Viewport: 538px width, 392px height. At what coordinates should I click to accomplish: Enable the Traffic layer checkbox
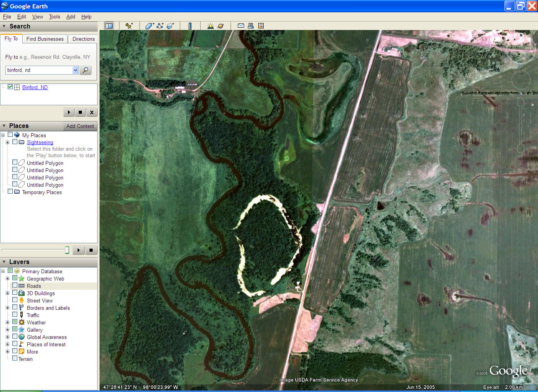[x=15, y=315]
